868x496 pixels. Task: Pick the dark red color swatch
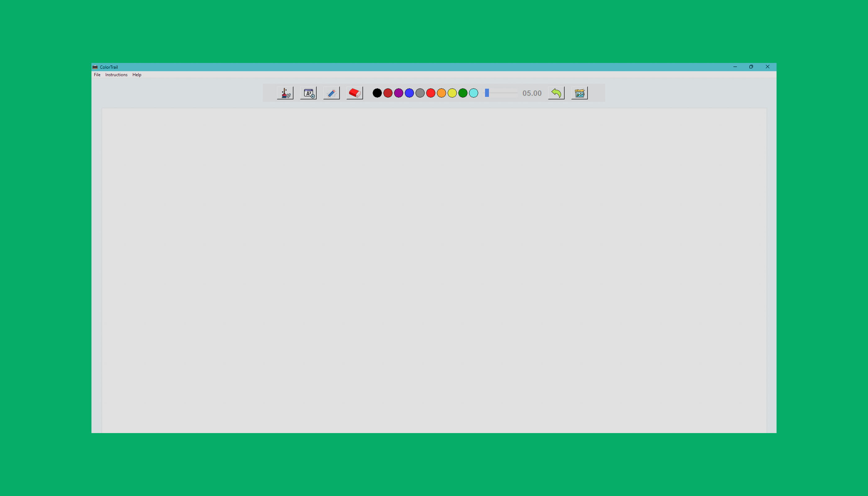click(x=388, y=93)
